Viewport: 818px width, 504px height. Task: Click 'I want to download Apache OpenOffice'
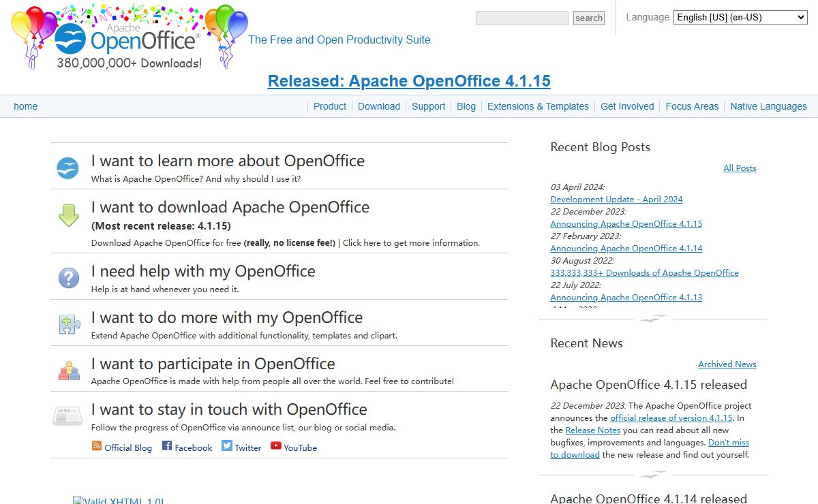[x=230, y=207]
